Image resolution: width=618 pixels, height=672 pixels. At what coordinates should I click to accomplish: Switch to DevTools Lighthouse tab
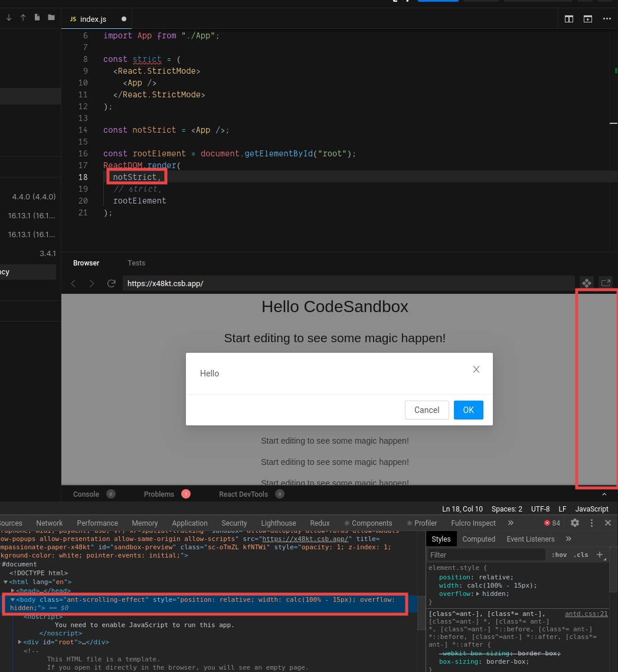coord(279,523)
